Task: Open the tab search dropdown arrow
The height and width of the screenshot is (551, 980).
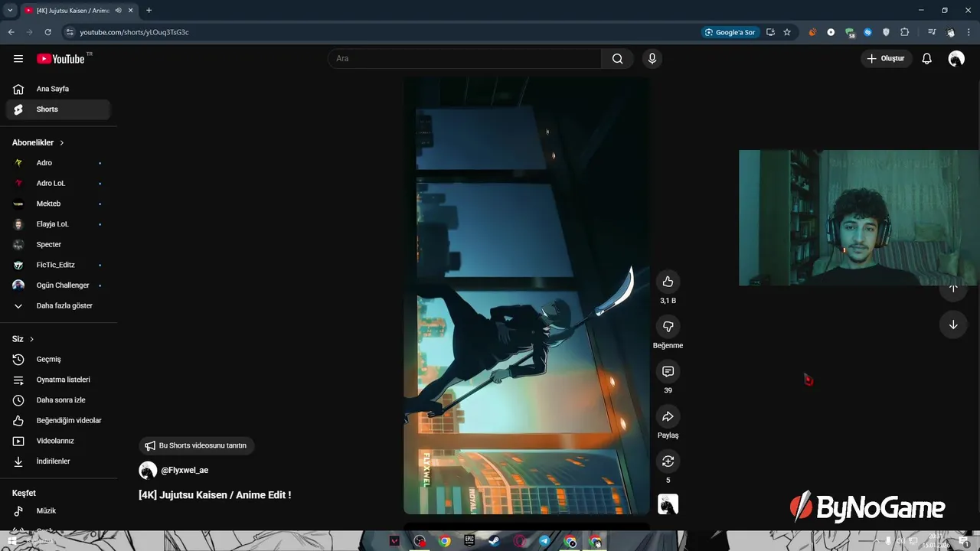Action: 10,11
